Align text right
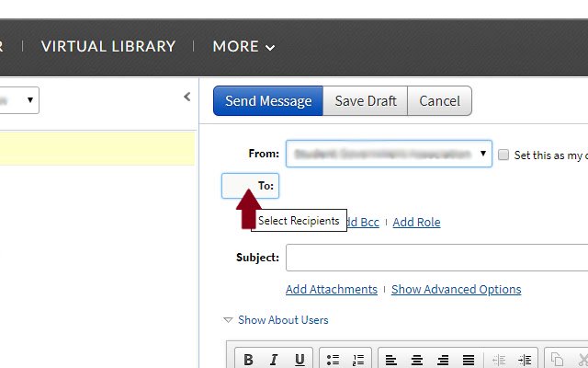The image size is (588, 368). click(443, 360)
